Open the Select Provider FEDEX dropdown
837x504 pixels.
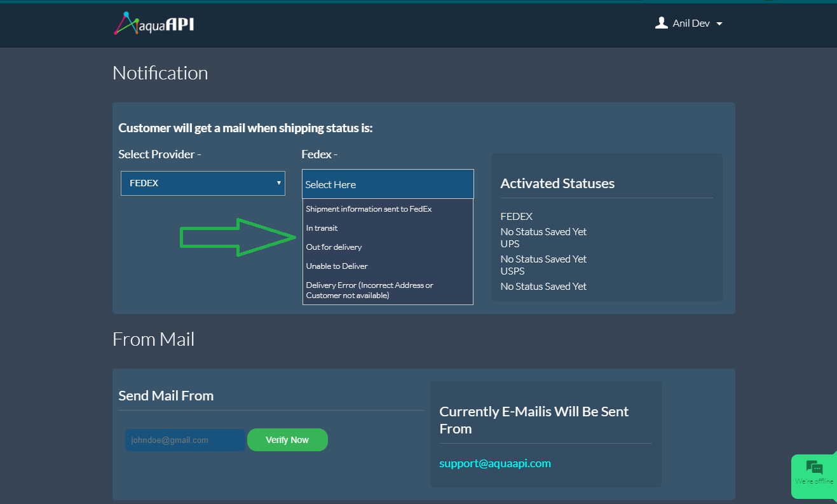point(203,183)
